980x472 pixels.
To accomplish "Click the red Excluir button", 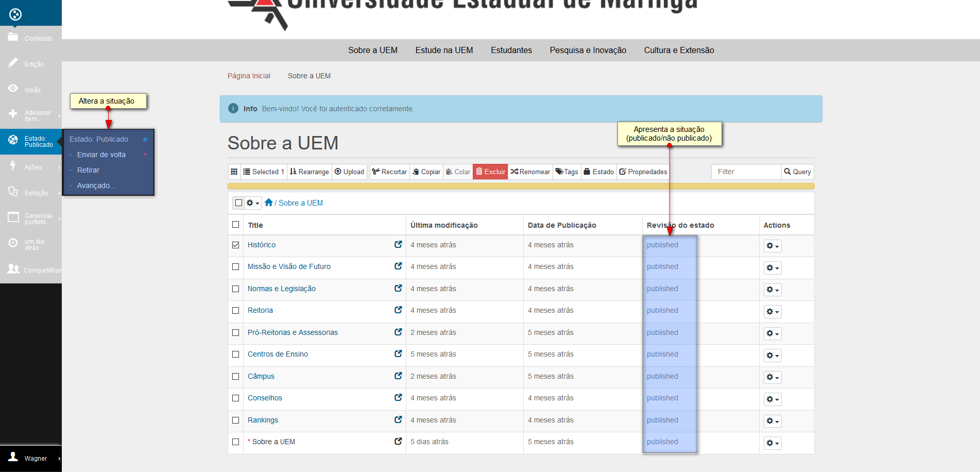I will (490, 172).
